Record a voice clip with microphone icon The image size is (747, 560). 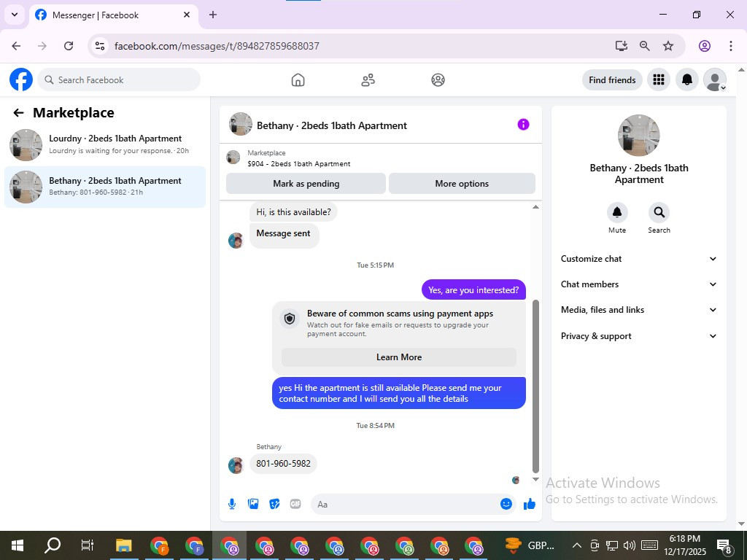pyautogui.click(x=232, y=504)
